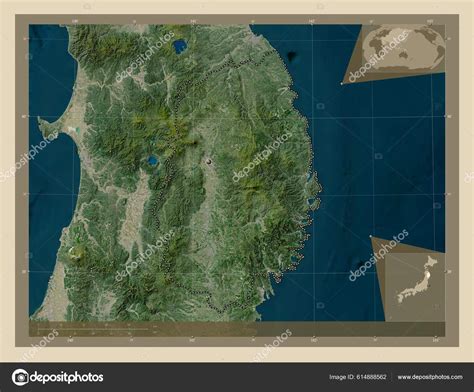The height and width of the screenshot is (392, 474).
Task: Click the world globe inset map
Action: 404,47
